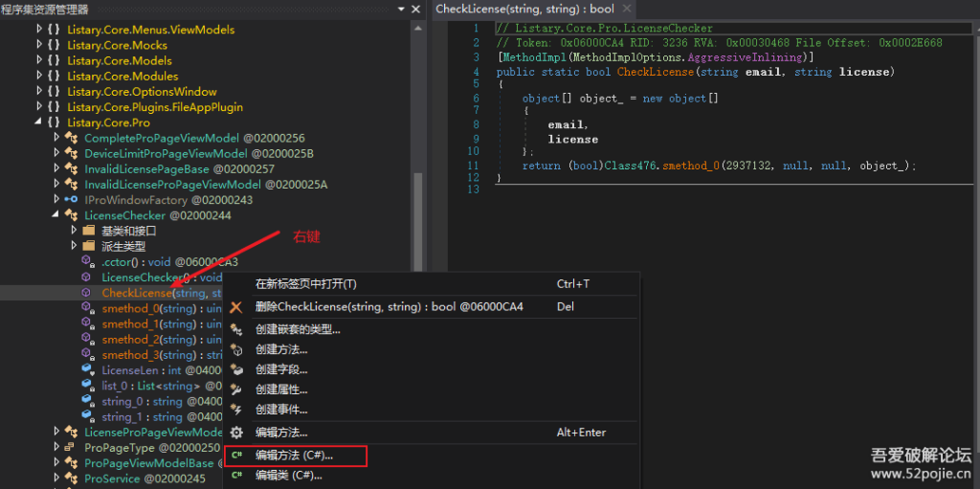Viewport: 980px width, 489px height.
Task: Switch to the CheckLicense(string, string) tab
Action: (x=524, y=9)
